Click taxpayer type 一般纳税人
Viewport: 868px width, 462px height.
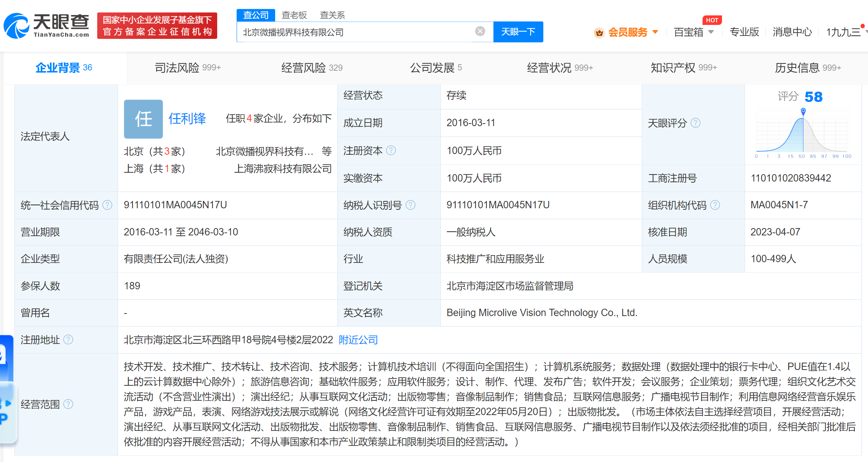pyautogui.click(x=471, y=232)
